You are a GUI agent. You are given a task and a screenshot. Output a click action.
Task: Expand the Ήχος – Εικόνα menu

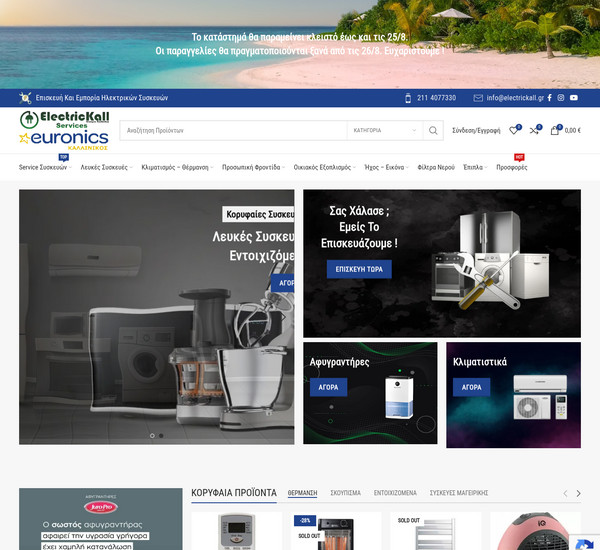[x=386, y=167]
